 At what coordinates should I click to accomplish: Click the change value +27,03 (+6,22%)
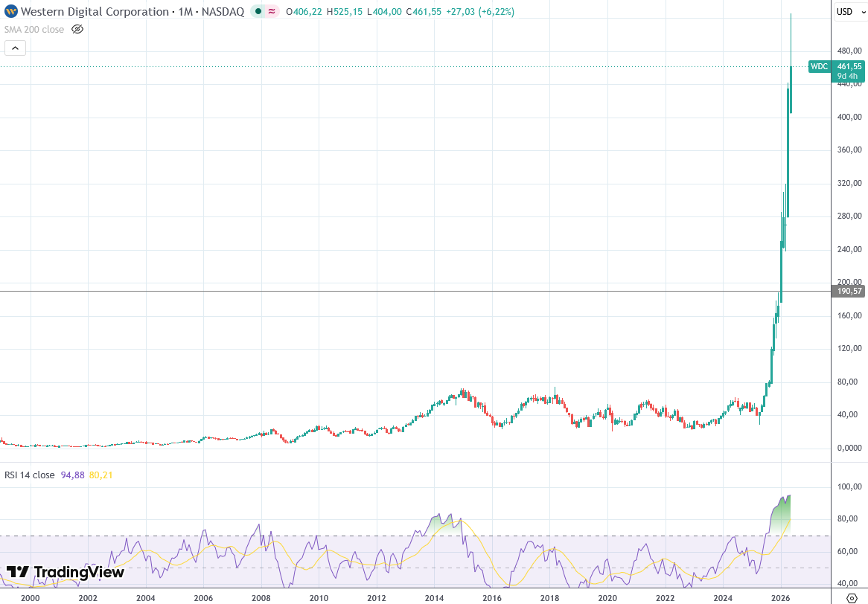pos(480,12)
